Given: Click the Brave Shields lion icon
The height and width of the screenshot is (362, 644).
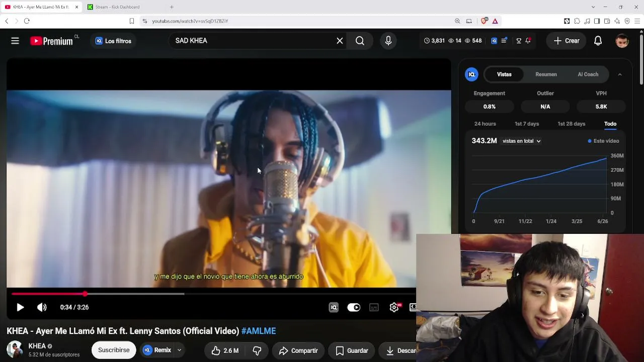Looking at the screenshot, I should pyautogui.click(x=484, y=21).
